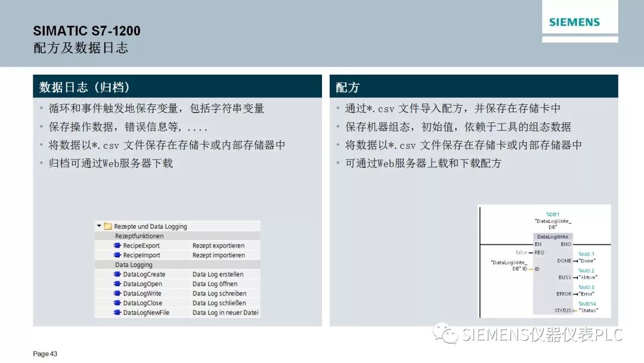Click bullet '可通过Web服务器上载和下载配方'
Image resolution: width=644 pixels, height=363 pixels.
pyautogui.click(x=423, y=163)
